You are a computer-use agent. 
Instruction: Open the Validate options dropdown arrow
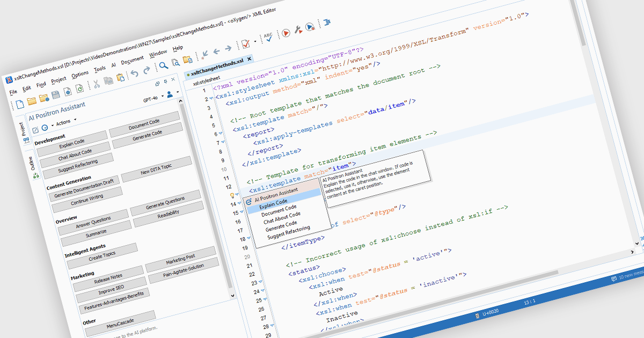254,42
